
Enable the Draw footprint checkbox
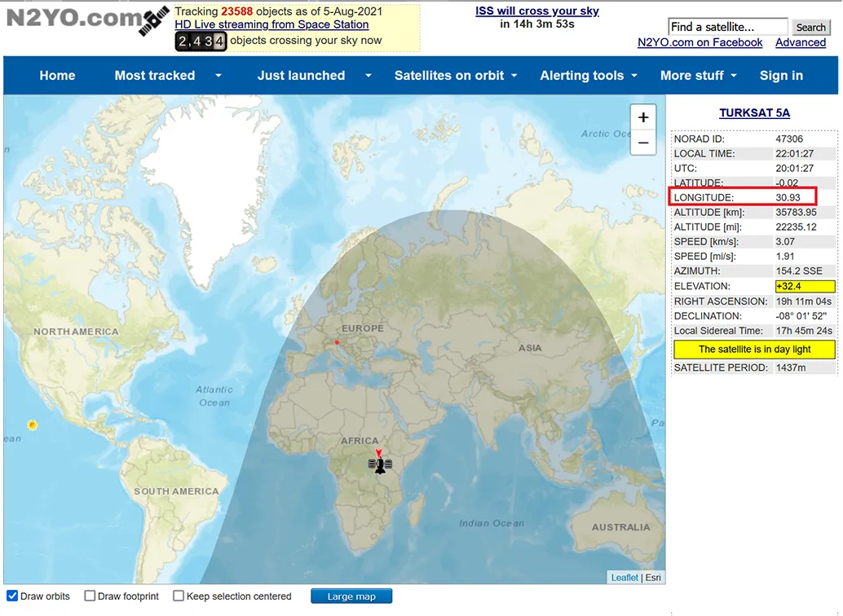point(90,596)
